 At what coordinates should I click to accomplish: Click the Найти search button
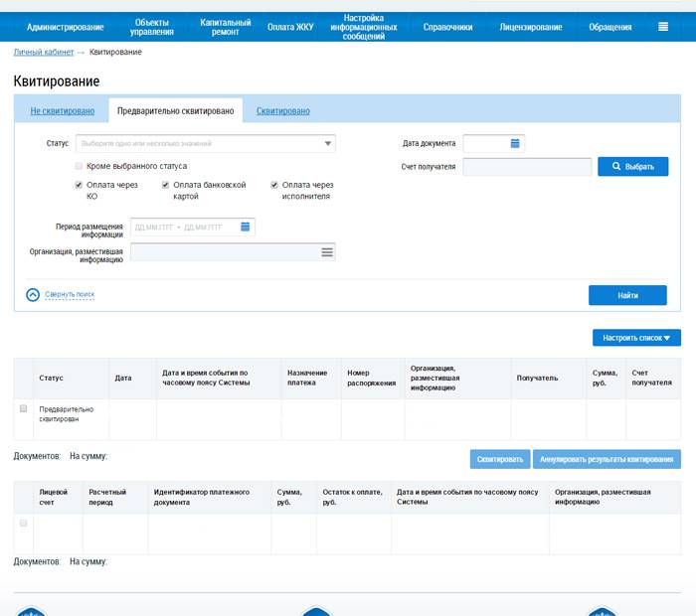(627, 295)
